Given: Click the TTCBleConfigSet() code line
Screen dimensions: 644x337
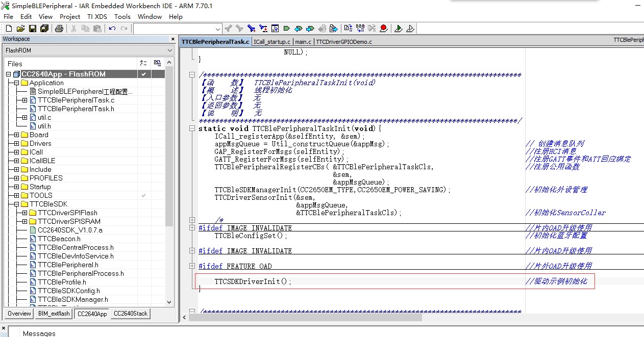Looking at the screenshot, I should click(x=251, y=236).
